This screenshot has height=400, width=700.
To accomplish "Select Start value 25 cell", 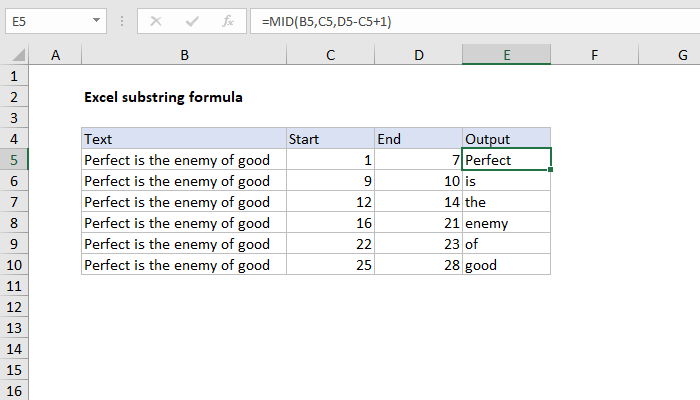I will click(x=330, y=265).
